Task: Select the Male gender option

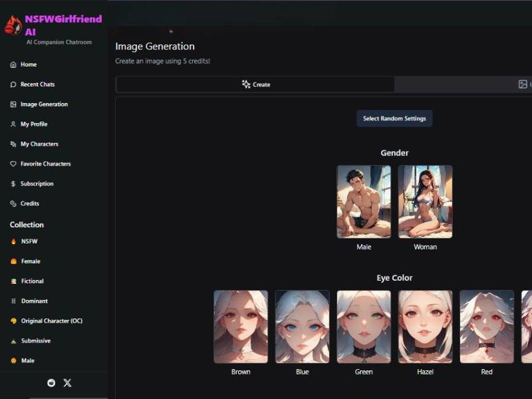Action: [363, 201]
